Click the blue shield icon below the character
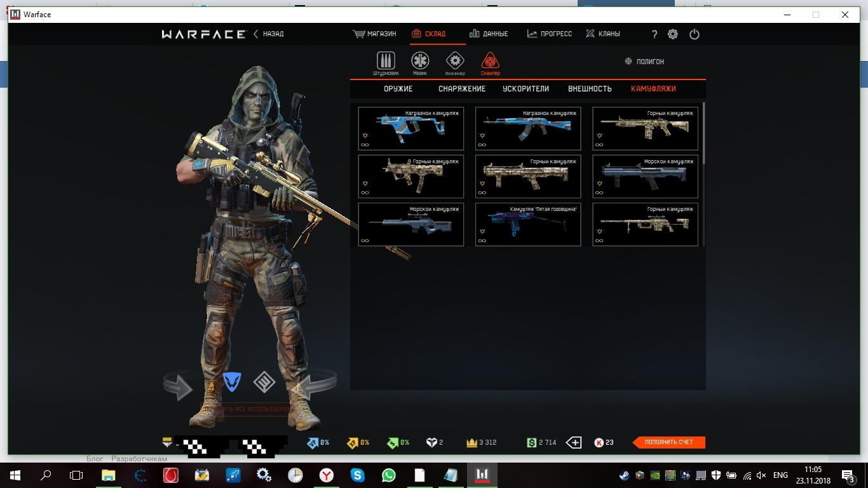868x488 pixels. click(232, 382)
